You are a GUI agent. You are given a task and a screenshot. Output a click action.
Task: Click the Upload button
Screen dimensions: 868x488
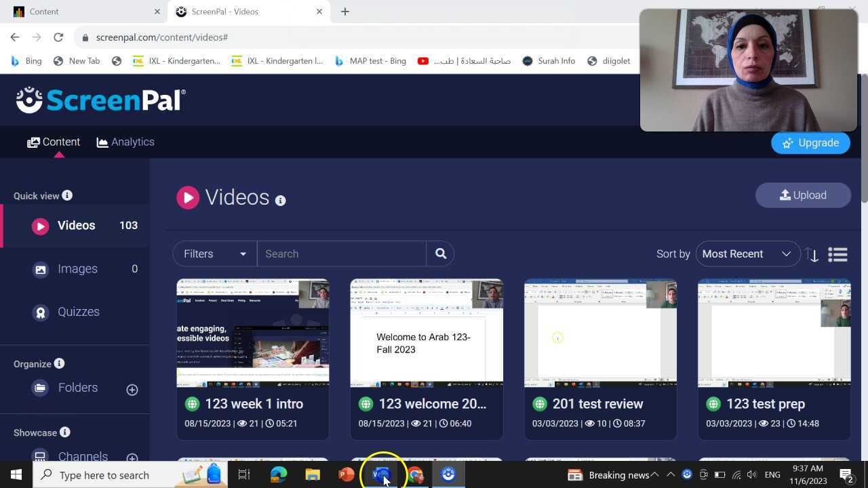pos(803,195)
